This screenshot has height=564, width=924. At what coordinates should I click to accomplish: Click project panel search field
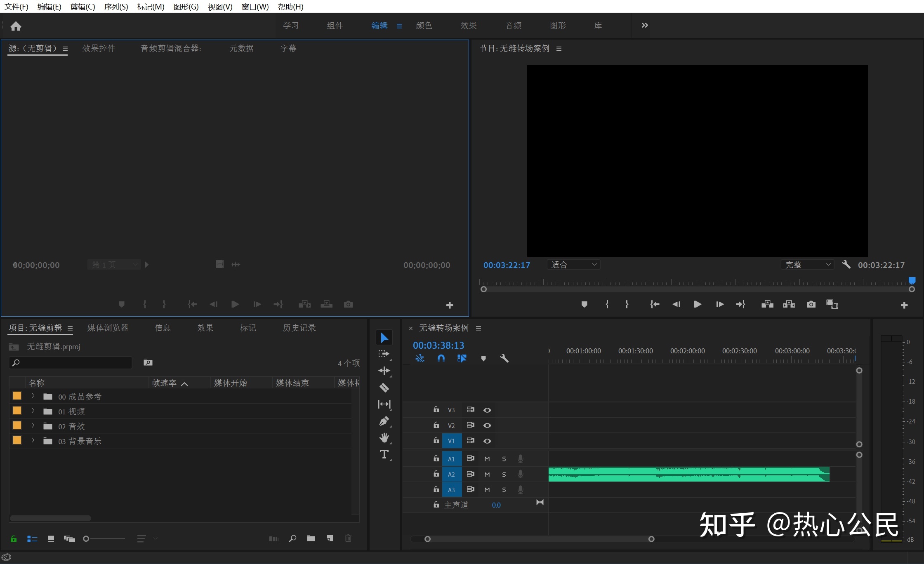(71, 363)
